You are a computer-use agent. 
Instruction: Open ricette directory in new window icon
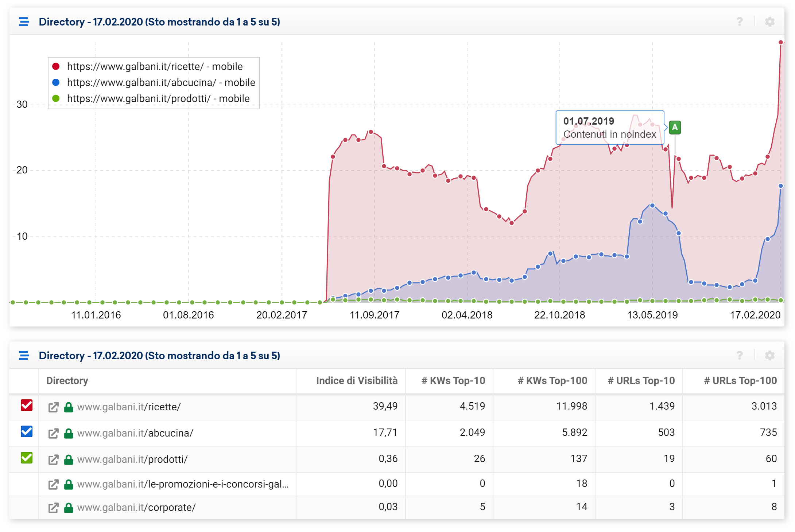tap(53, 407)
